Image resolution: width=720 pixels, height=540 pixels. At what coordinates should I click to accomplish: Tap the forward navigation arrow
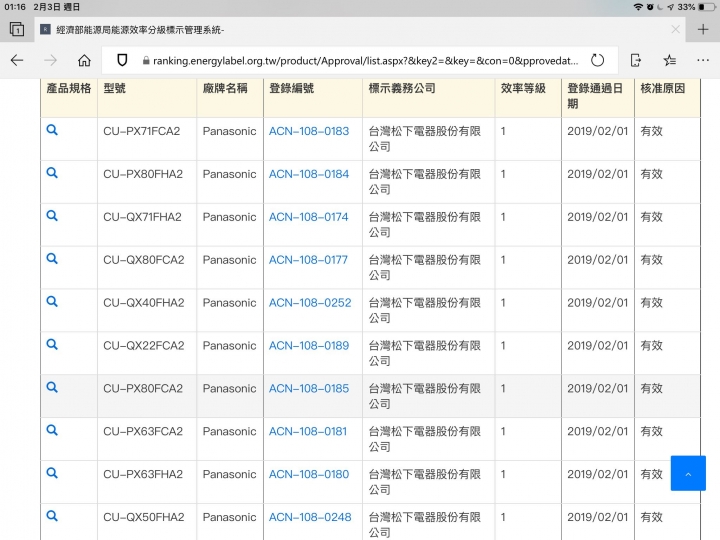tap(50, 60)
